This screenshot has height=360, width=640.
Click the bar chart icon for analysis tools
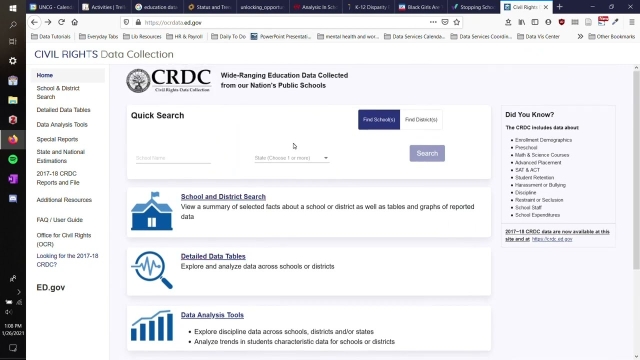click(x=152, y=326)
